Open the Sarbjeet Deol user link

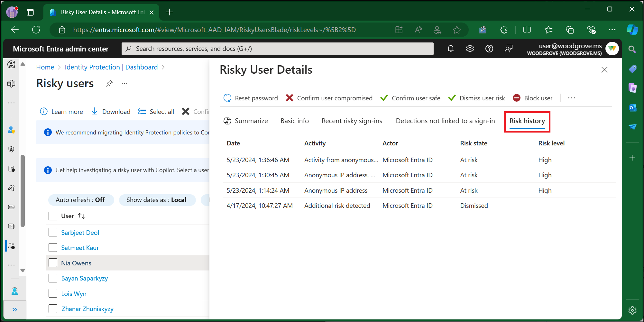tap(80, 233)
